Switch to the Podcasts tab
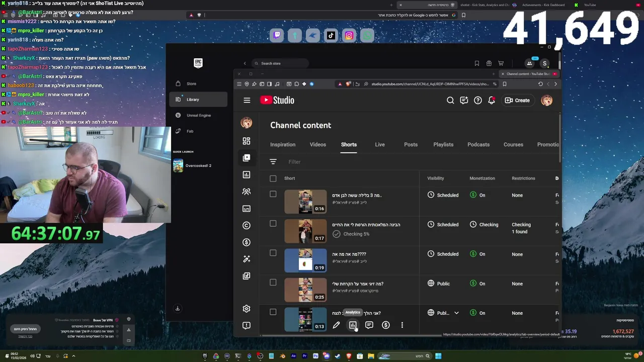The image size is (644, 362). [x=478, y=145]
